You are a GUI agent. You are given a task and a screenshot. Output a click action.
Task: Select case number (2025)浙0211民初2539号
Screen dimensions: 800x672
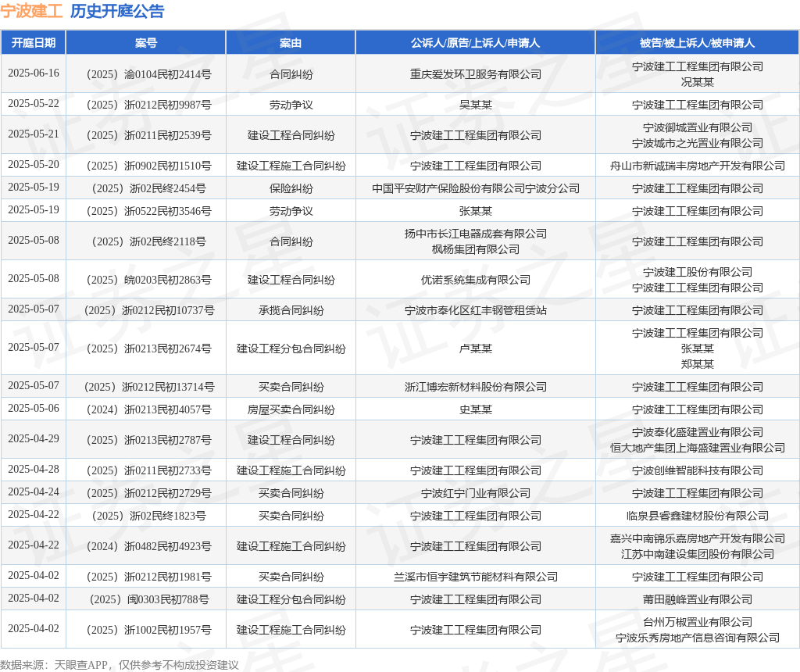(x=148, y=136)
